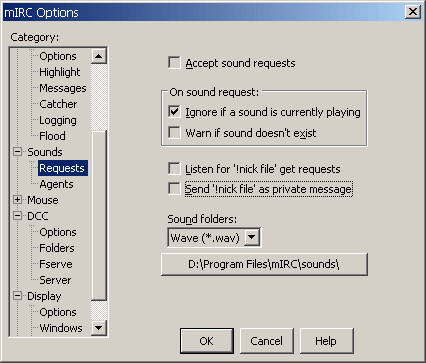
Task: Collapse the DCC tree category
Action: [x=17, y=216]
